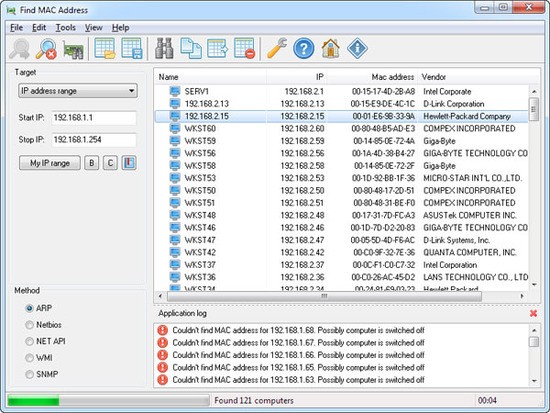The image size is (550, 413).
Task: Click the stop search magnifier icon
Action: tap(47, 48)
